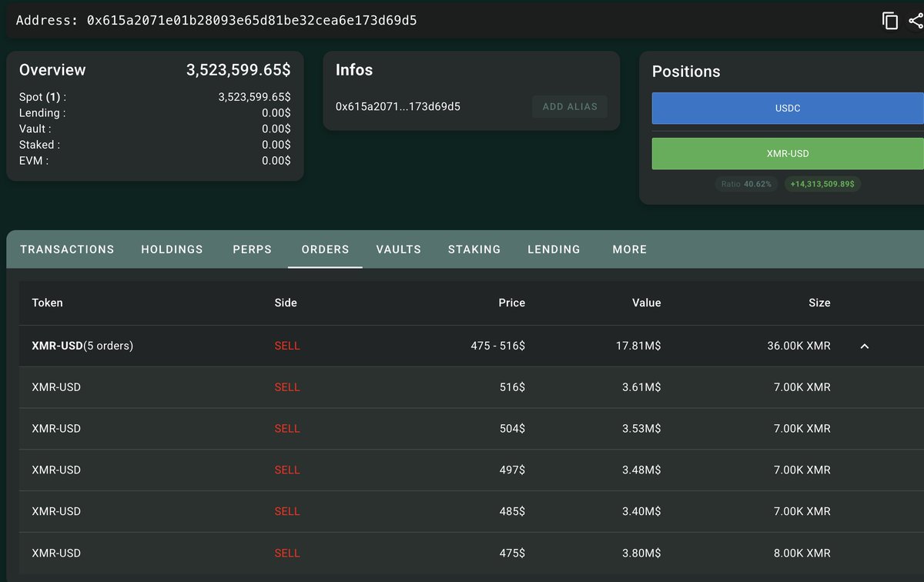
Task: Click the Side column header
Action: coord(286,303)
